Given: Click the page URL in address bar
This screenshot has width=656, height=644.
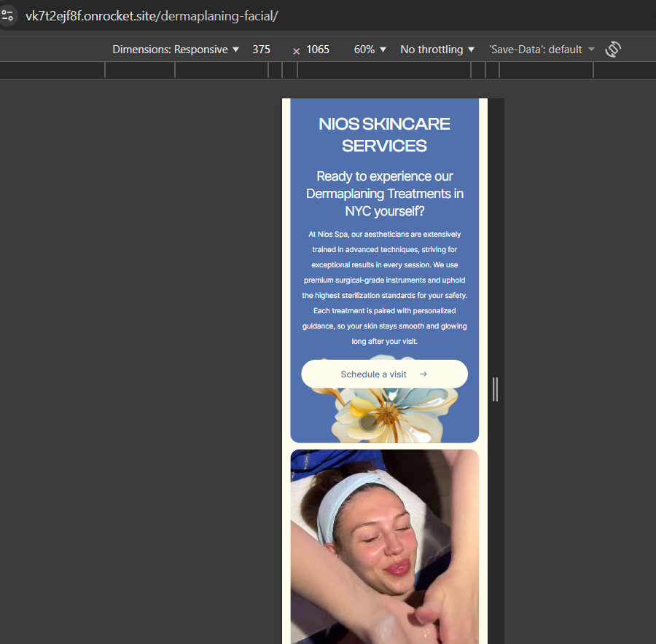Looking at the screenshot, I should pos(152,16).
